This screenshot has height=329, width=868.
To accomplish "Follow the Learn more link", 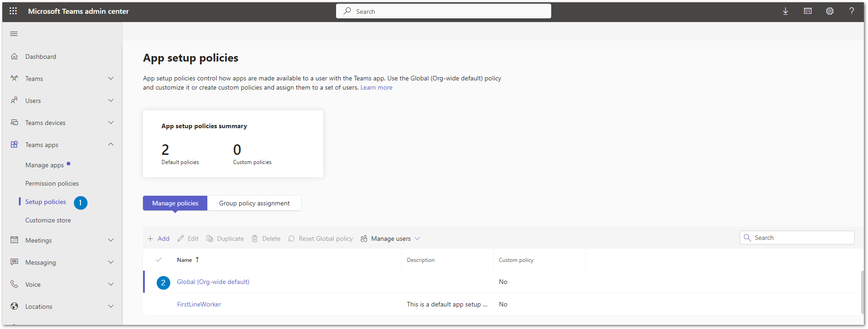I will [x=377, y=87].
